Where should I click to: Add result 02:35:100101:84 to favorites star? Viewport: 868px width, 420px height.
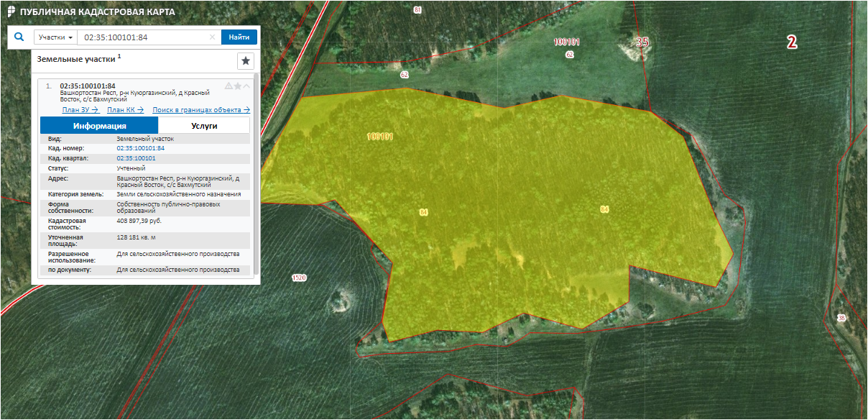point(238,86)
